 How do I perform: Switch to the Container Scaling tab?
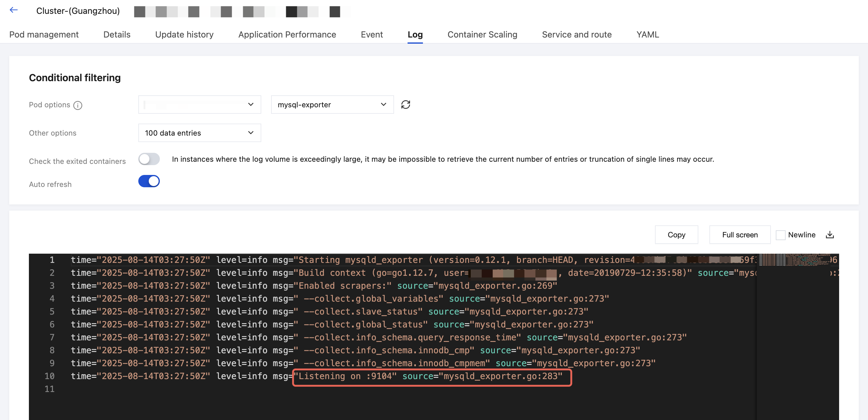(482, 34)
